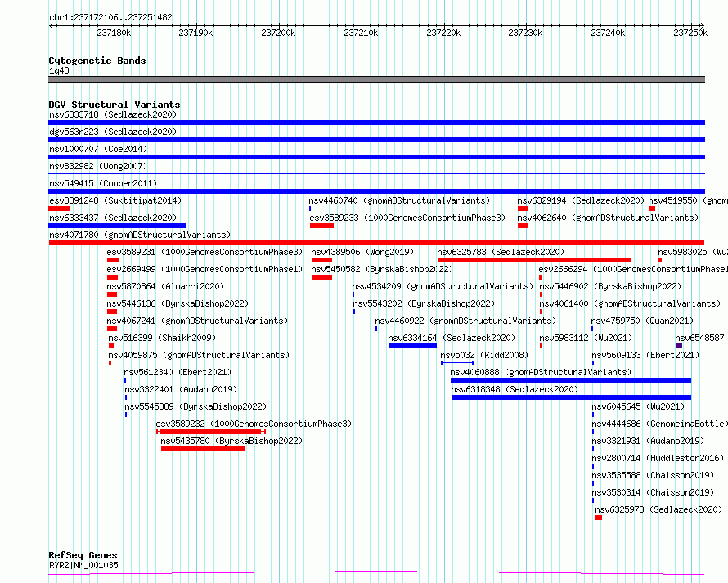Click the RYR2|NM_001035 gene label
The width and height of the screenshot is (728, 583).
click(x=83, y=565)
